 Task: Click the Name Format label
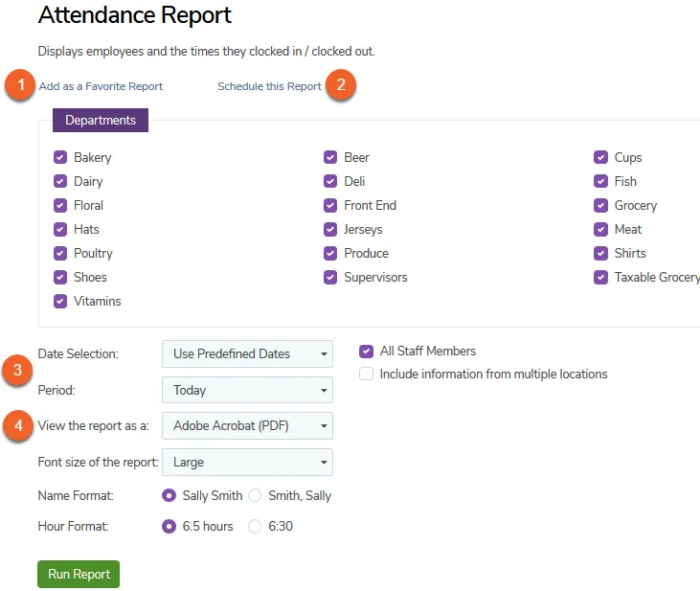[x=76, y=496]
